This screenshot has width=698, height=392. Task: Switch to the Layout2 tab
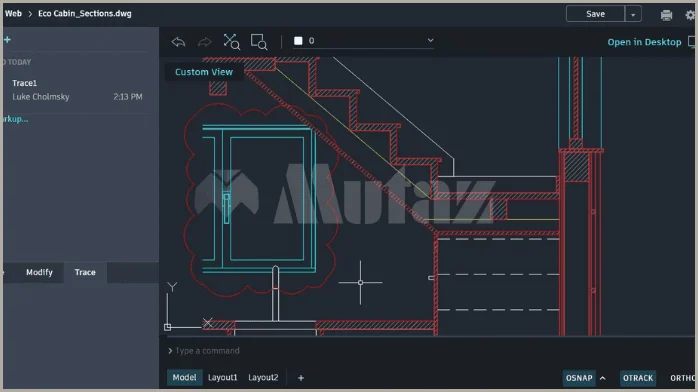pos(263,377)
